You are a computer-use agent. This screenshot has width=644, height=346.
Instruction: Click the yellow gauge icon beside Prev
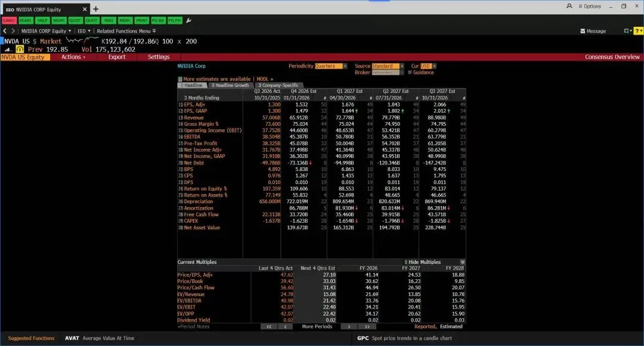20,49
